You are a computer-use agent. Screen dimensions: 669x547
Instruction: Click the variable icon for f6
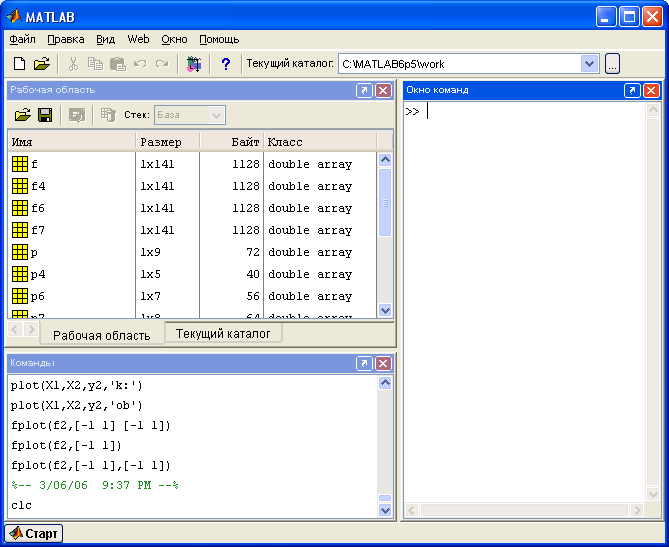pos(20,208)
